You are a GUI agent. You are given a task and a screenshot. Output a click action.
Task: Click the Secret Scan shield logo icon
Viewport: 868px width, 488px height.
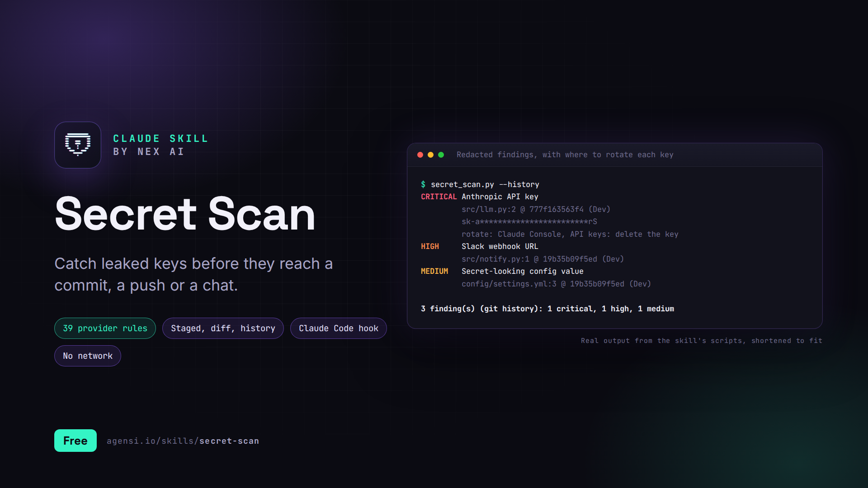pyautogui.click(x=78, y=145)
